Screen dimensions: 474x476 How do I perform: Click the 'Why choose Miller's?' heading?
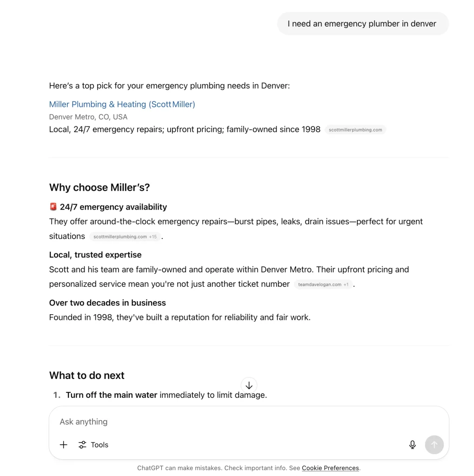click(99, 187)
